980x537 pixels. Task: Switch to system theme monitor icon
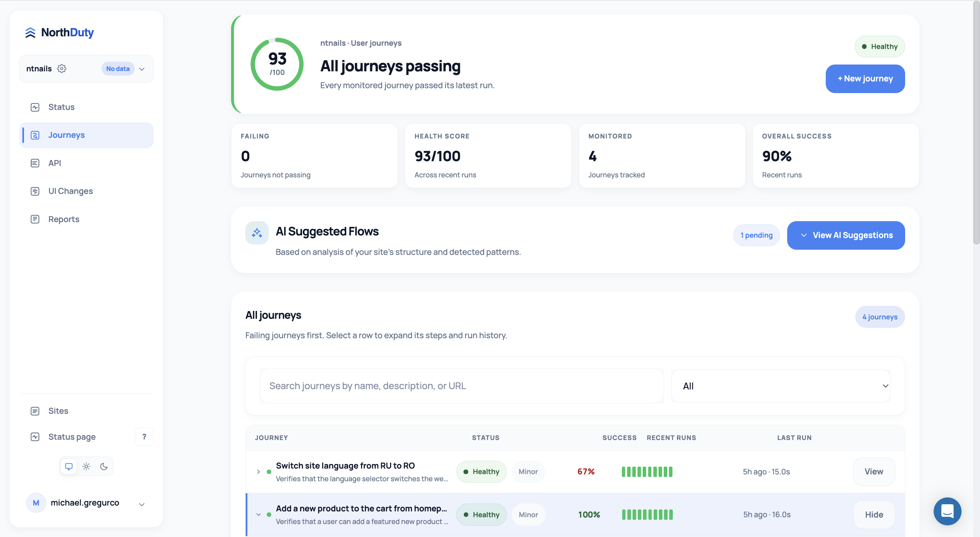pyautogui.click(x=69, y=466)
